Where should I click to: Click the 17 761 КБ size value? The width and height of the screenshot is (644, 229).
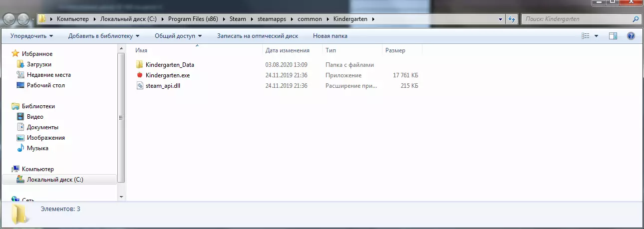[x=406, y=75]
